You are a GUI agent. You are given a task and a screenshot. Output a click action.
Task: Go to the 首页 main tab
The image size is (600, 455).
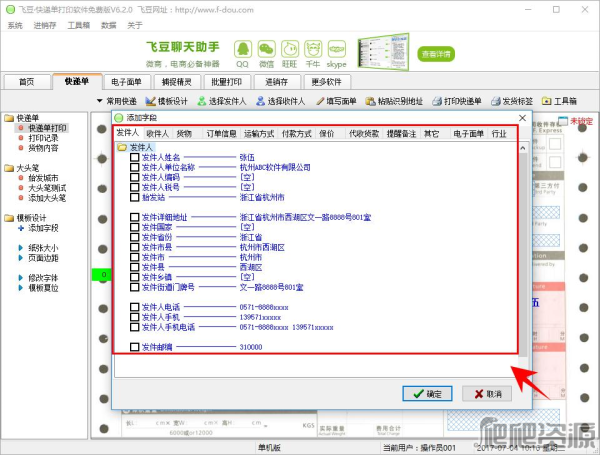coord(27,82)
